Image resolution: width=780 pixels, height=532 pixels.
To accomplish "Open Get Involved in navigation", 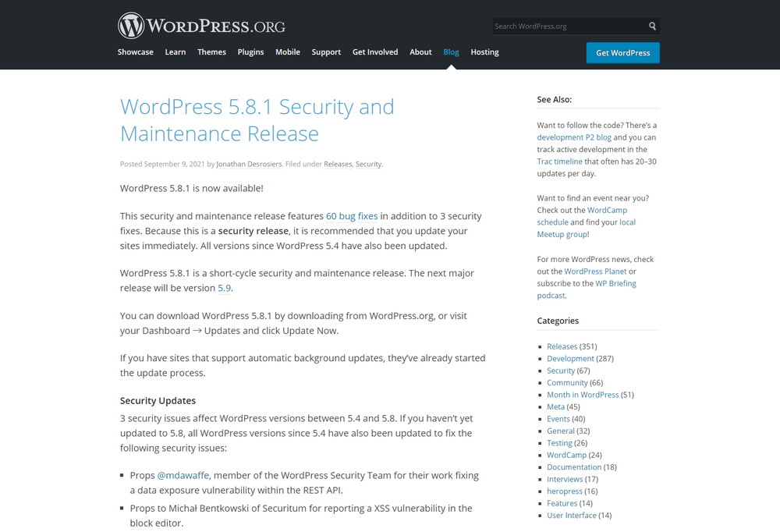I will click(375, 51).
